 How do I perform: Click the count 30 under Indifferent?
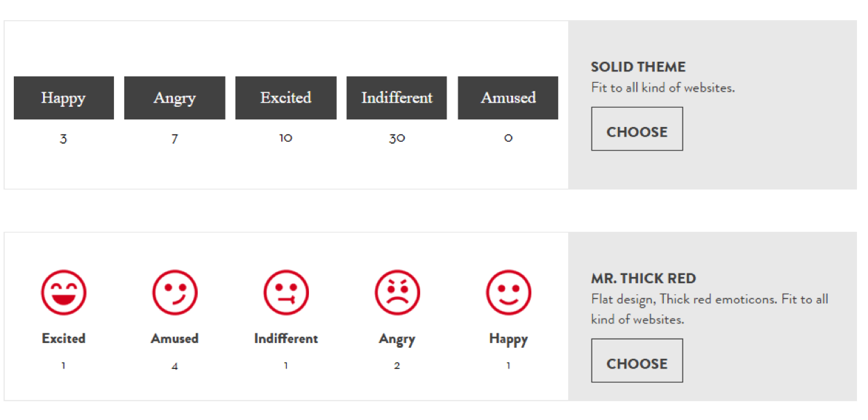click(x=397, y=138)
